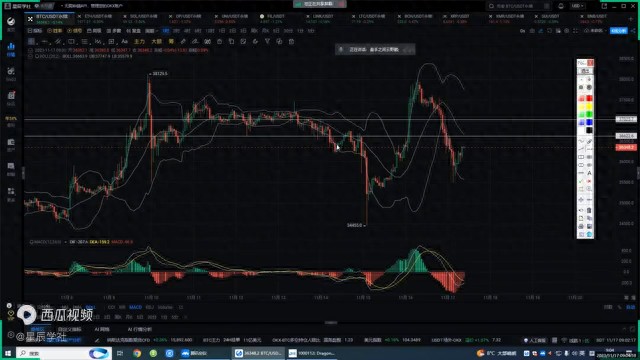Switch to the ETH/USDT tab

point(98,16)
